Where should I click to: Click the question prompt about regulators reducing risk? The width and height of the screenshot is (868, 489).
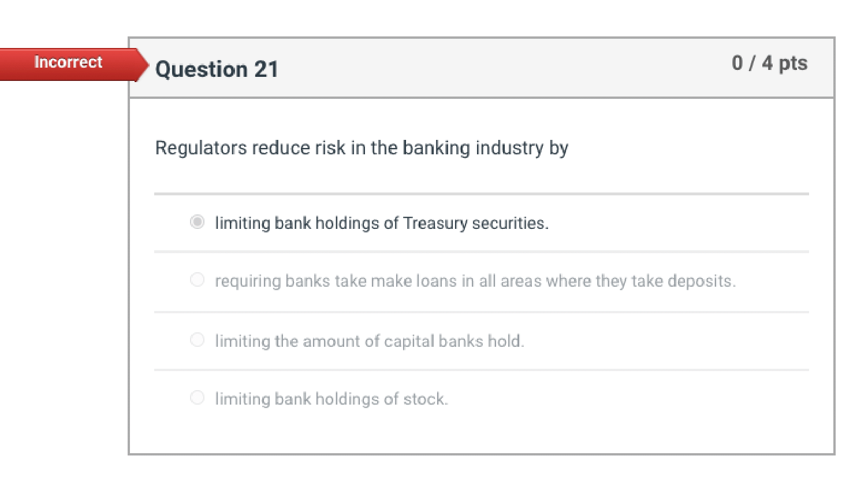click(361, 147)
